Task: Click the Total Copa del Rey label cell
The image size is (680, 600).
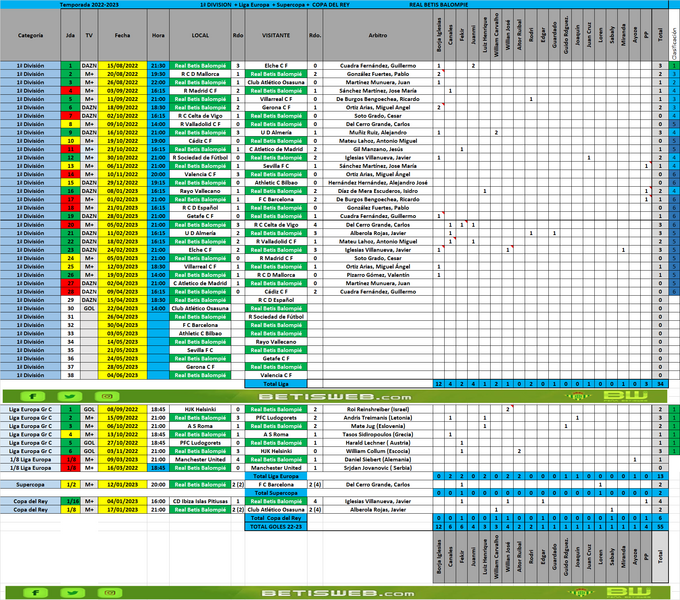Action: click(276, 518)
